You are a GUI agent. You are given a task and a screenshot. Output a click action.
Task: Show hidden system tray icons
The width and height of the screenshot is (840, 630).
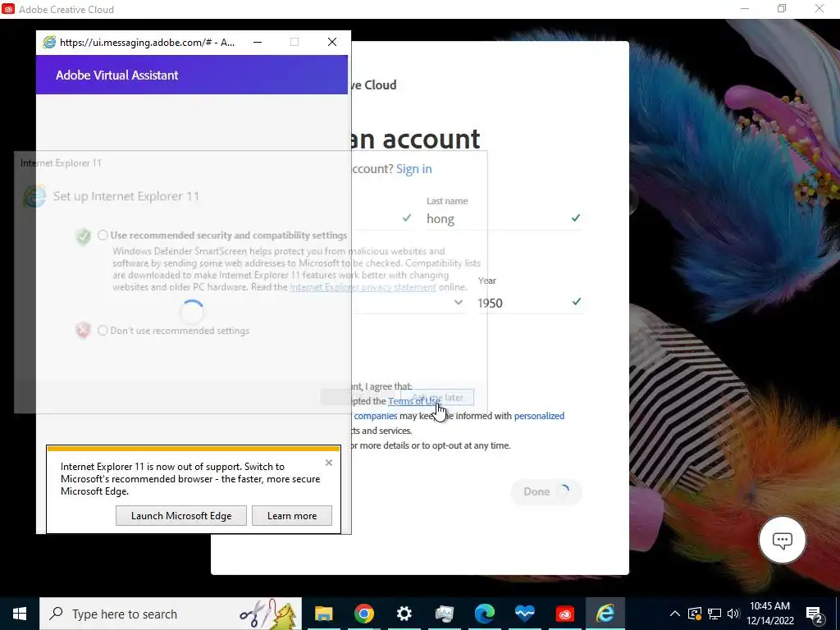point(675,614)
